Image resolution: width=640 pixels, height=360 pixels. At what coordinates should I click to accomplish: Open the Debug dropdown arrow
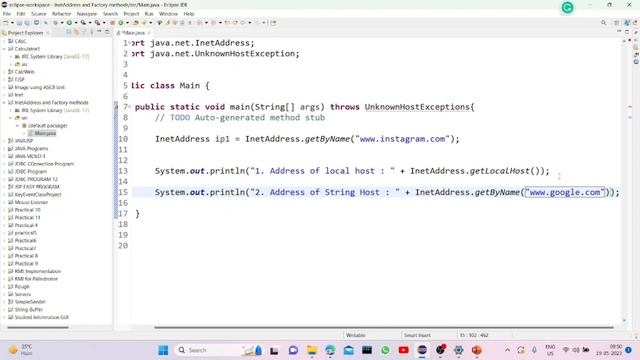(61, 23)
